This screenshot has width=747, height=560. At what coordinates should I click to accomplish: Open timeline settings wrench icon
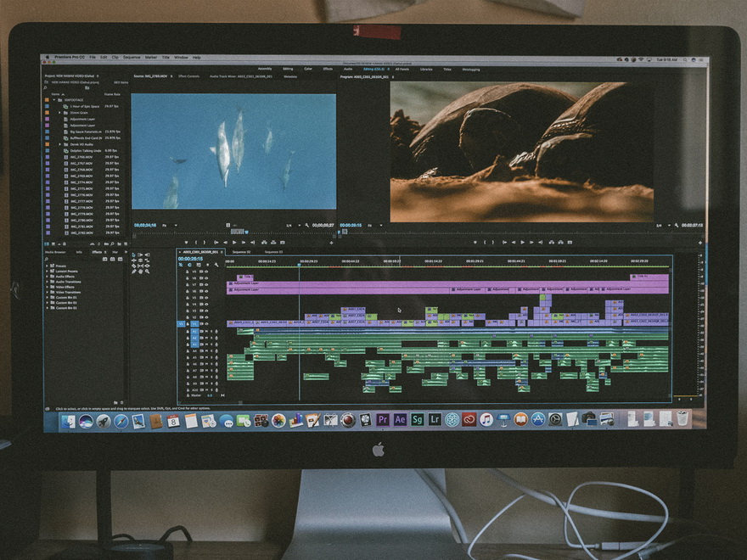216,265
